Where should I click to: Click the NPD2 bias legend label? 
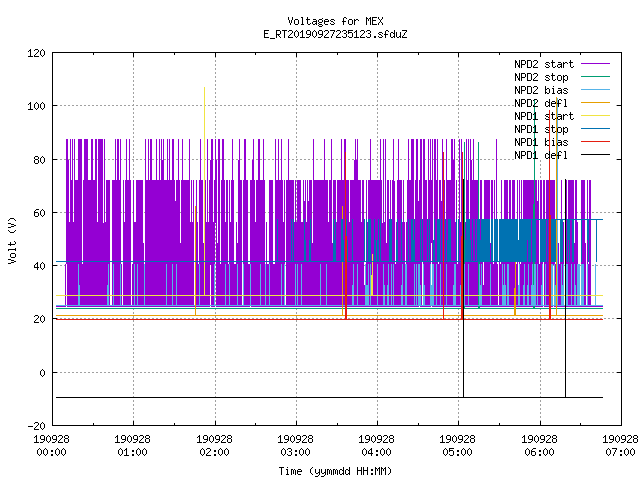[x=541, y=90]
